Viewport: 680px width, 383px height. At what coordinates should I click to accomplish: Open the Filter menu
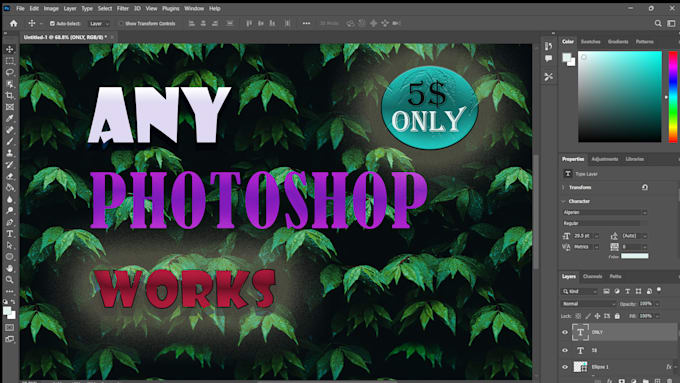coord(123,8)
